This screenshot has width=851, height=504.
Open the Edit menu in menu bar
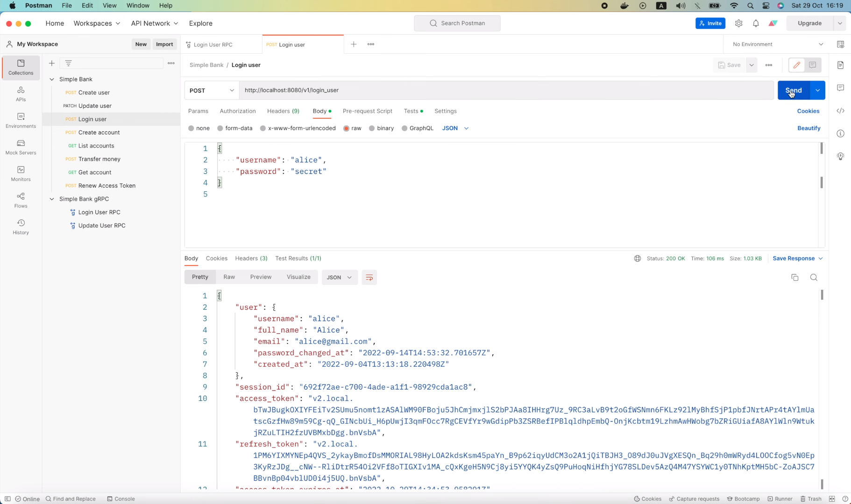click(87, 6)
